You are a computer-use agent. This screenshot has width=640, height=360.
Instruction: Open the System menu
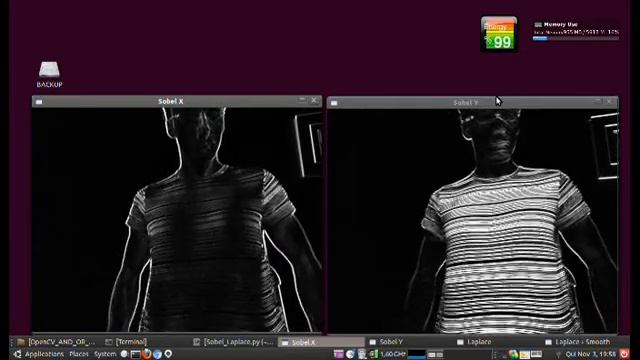[x=105, y=354]
